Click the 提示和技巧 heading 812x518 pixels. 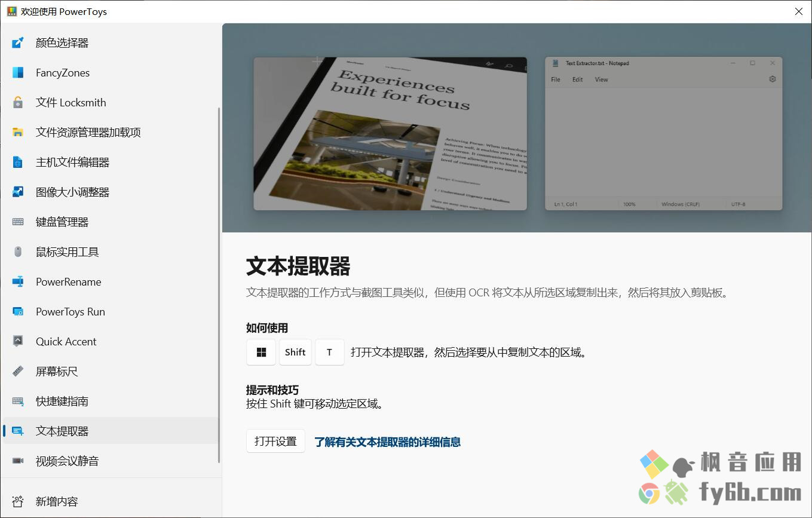(x=272, y=390)
